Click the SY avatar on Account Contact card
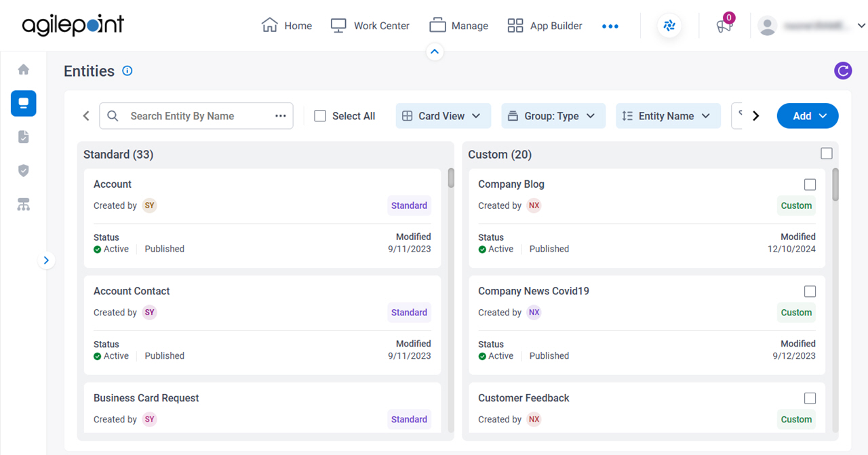868x455 pixels. (x=149, y=313)
